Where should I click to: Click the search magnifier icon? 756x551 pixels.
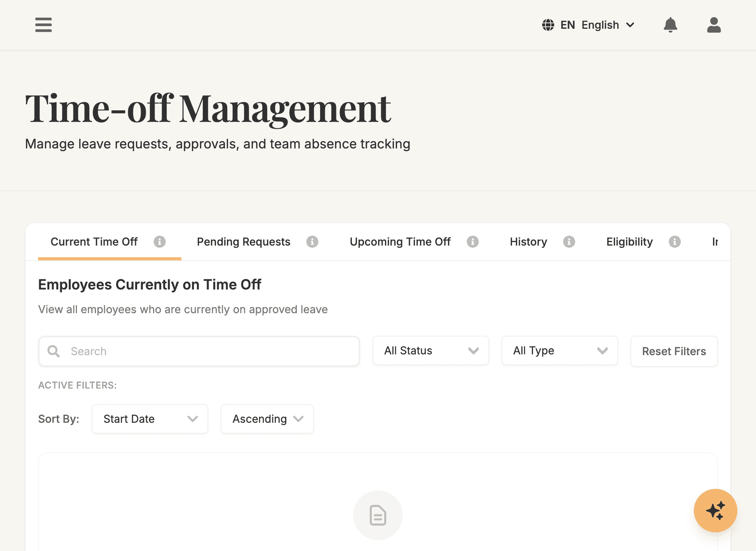click(x=54, y=351)
